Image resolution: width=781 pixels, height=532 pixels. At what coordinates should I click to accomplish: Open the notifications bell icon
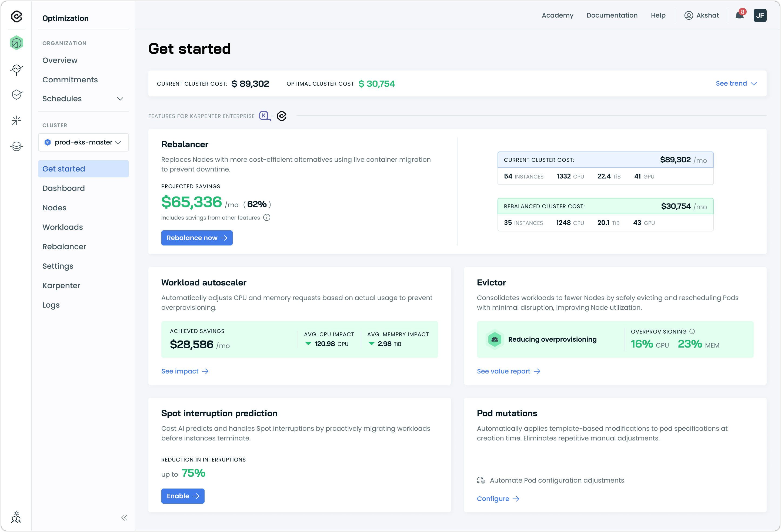[x=739, y=15]
